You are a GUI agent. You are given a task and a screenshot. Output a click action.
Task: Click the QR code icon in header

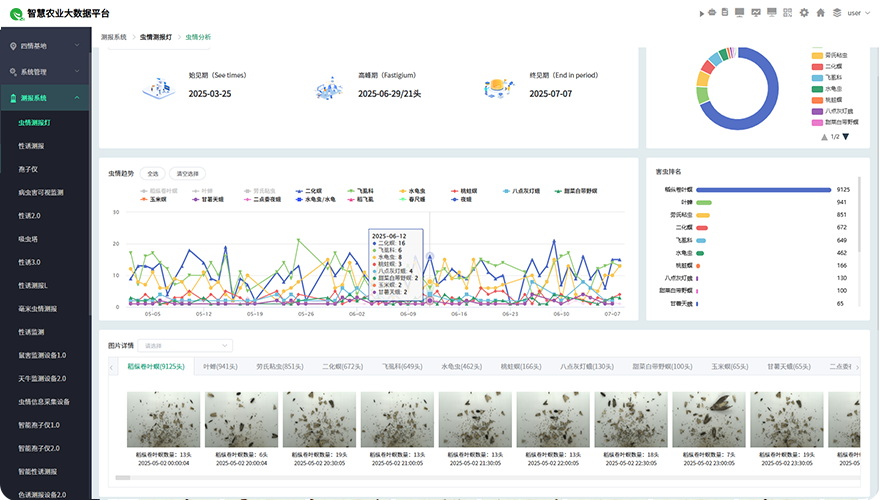[x=787, y=13]
